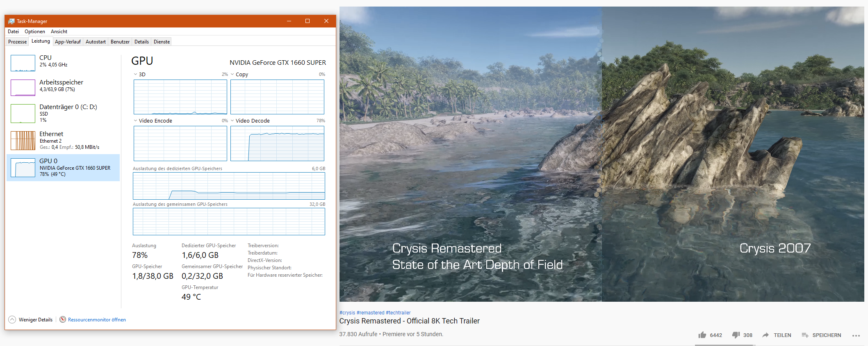The image size is (868, 346).
Task: Click the 37.830 Aufrufe view count text
Action: pos(358,334)
